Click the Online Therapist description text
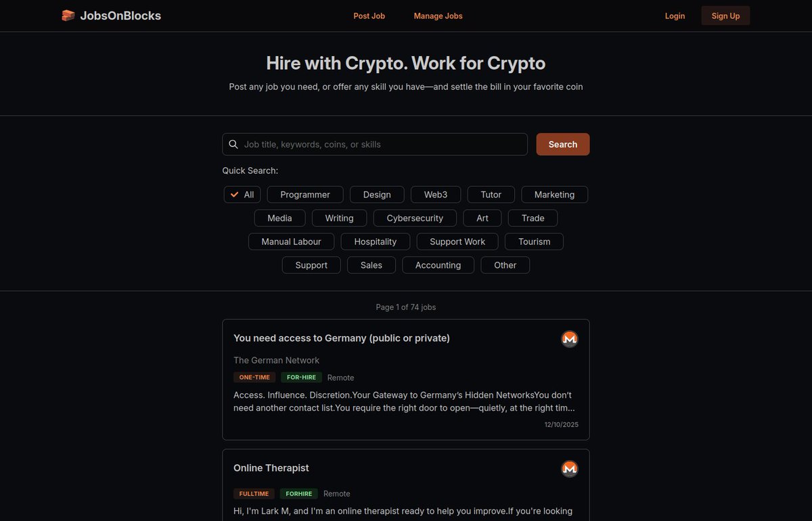812x521 pixels. click(403, 511)
